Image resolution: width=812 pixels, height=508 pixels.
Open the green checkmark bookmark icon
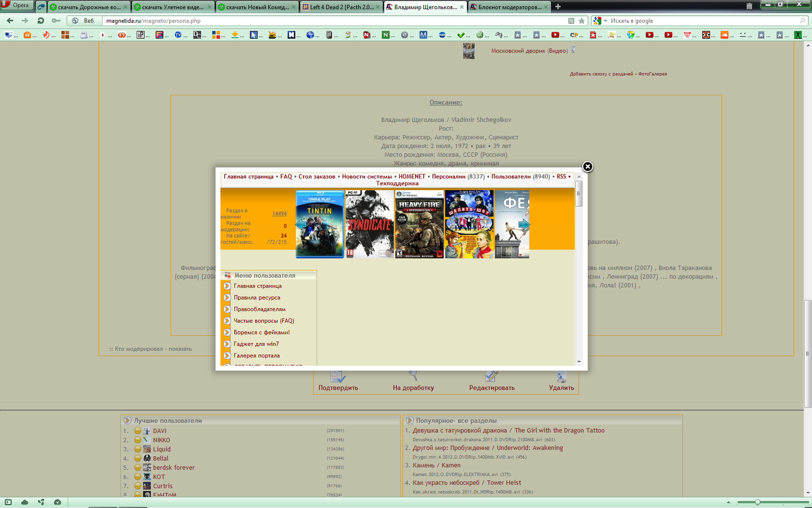point(461,35)
